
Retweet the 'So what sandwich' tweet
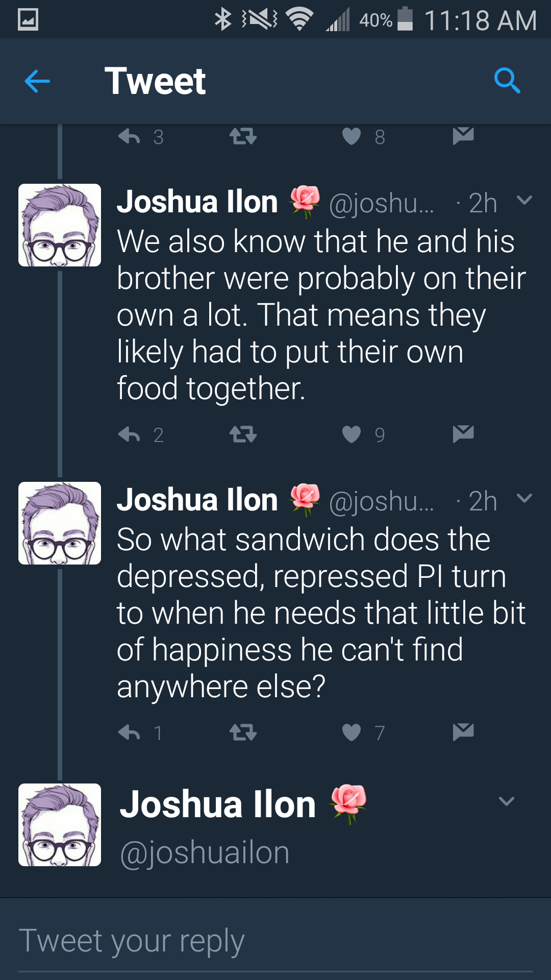[243, 733]
